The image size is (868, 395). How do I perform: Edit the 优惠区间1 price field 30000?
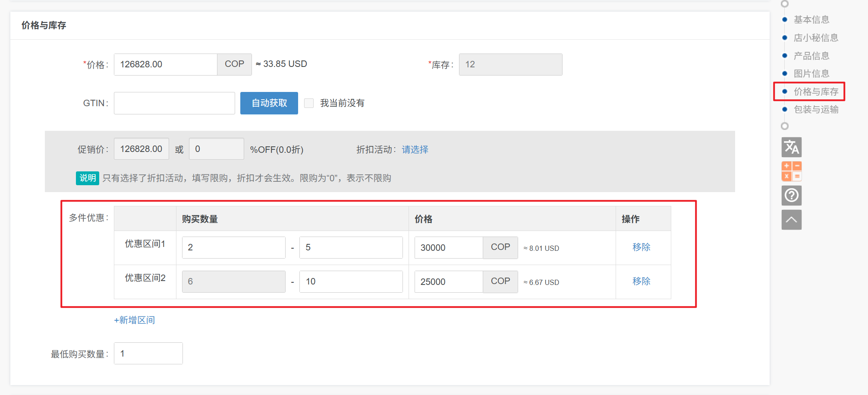click(x=448, y=248)
